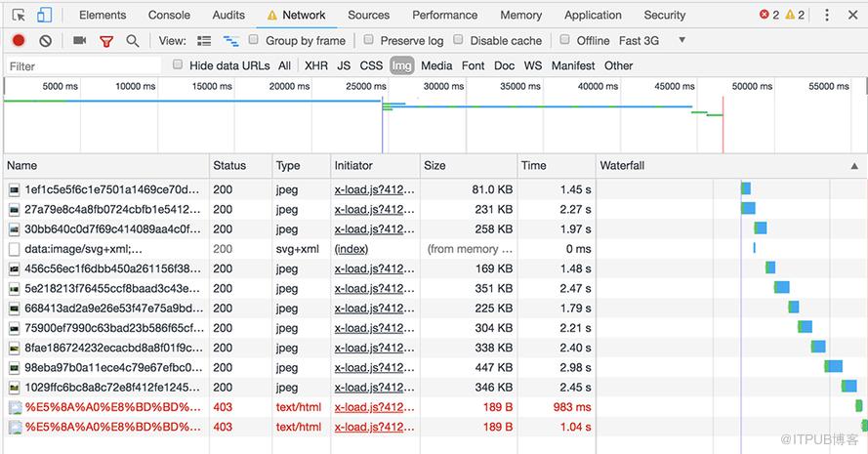Toggle the Offline checkbox

pos(564,39)
